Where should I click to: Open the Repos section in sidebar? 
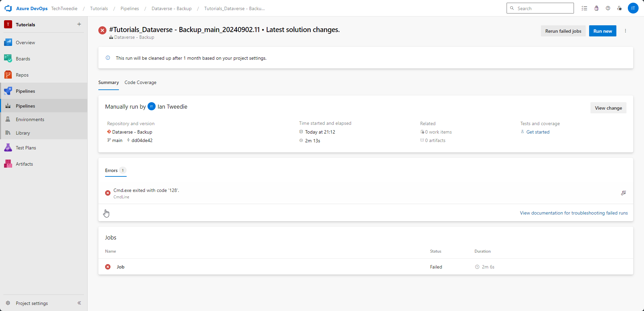(x=22, y=75)
